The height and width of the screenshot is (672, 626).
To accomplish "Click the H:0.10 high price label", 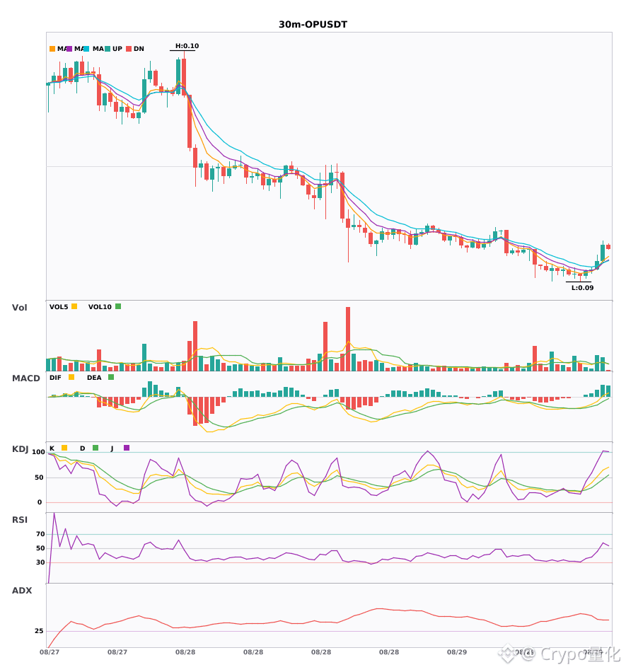I will tap(187, 46).
